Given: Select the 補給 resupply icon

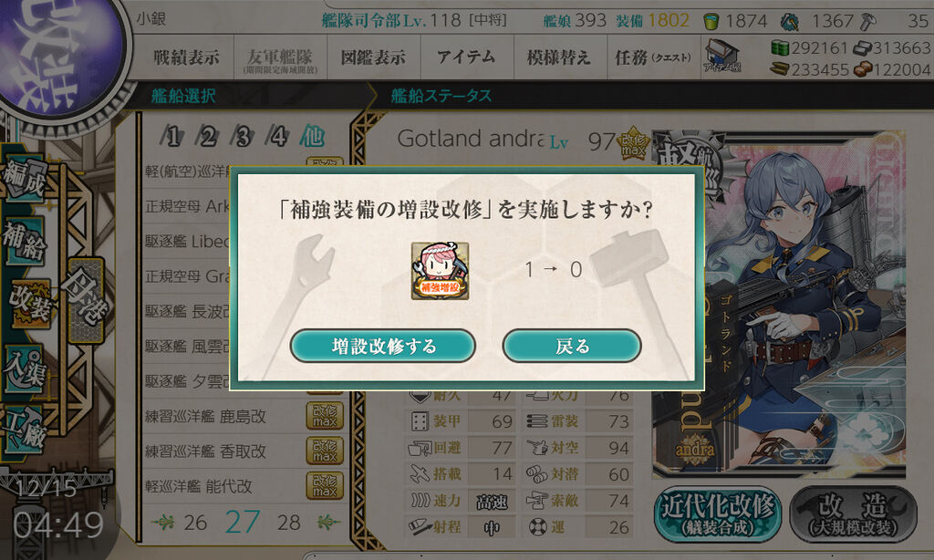Looking at the screenshot, I should [25, 242].
